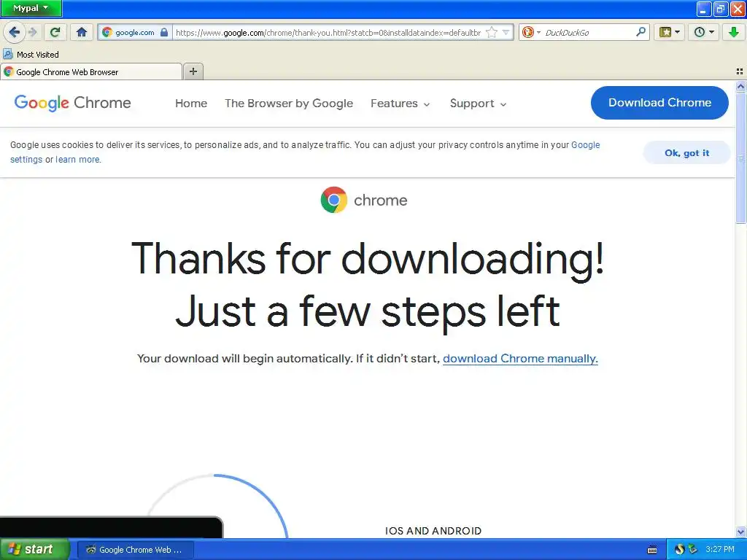
Task: Restore down the Mypal window
Action: tap(720, 9)
